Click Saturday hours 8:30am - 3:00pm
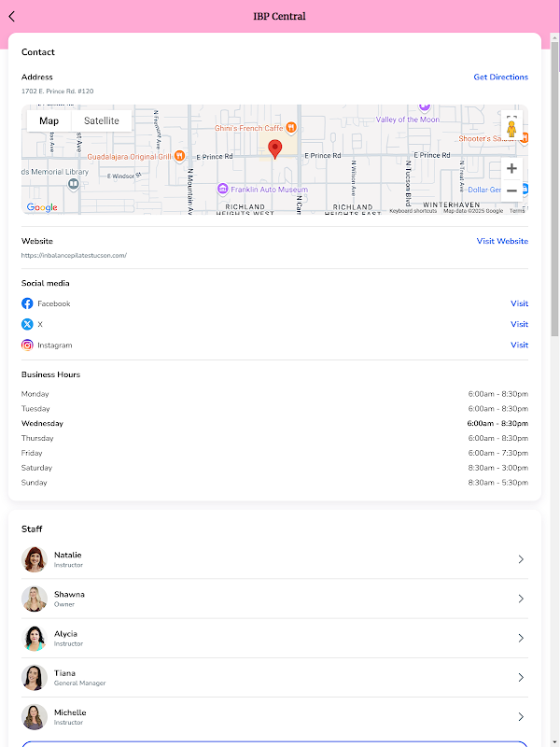 pyautogui.click(x=498, y=468)
